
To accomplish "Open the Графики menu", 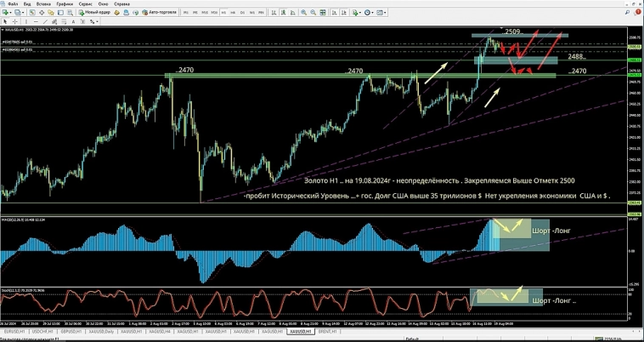I will click(65, 4).
